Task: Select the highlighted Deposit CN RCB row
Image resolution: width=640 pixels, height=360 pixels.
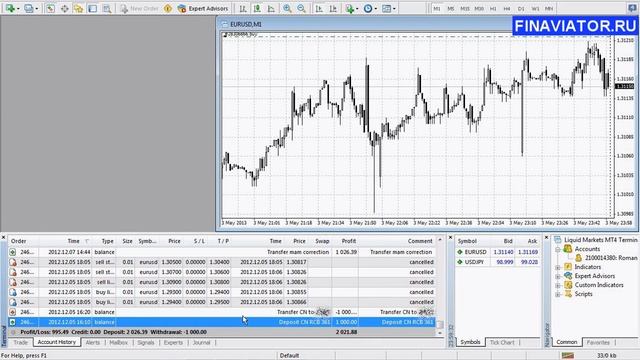Action: point(222,322)
